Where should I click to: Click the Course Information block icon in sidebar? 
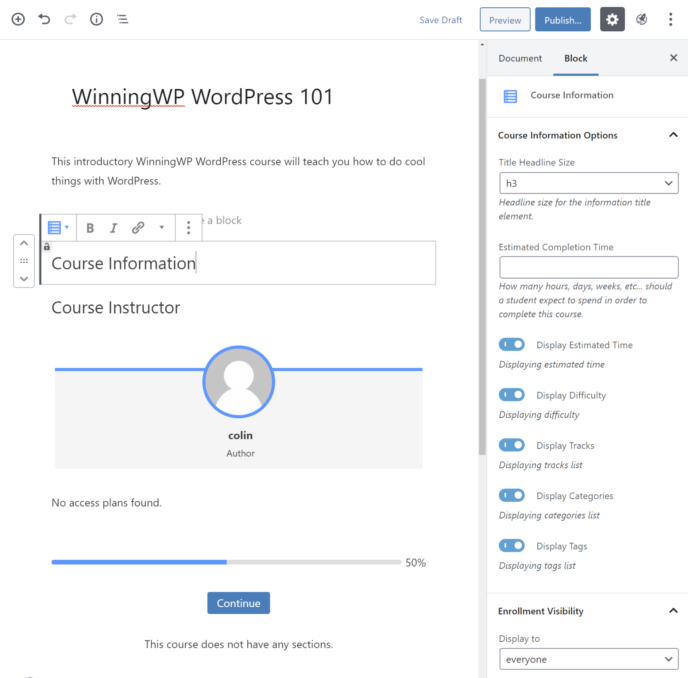click(510, 96)
